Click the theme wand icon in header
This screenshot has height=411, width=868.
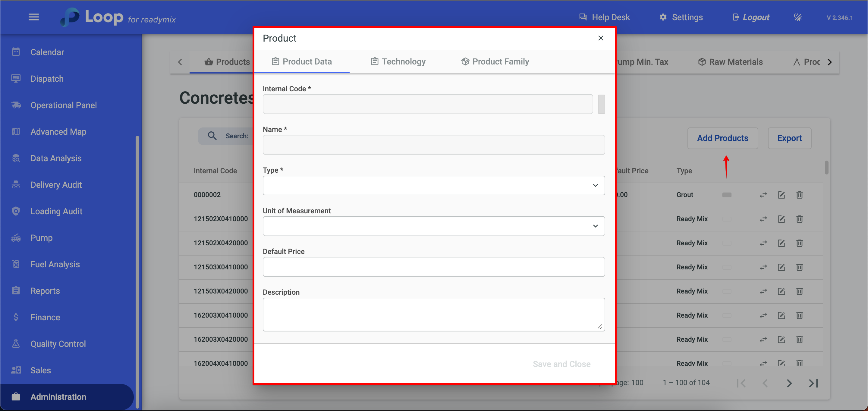797,17
